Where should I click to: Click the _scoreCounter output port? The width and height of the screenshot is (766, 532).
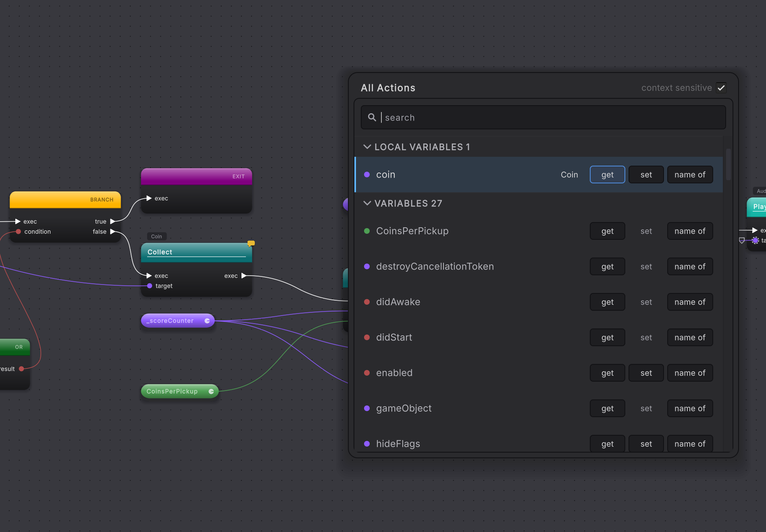pyautogui.click(x=207, y=321)
